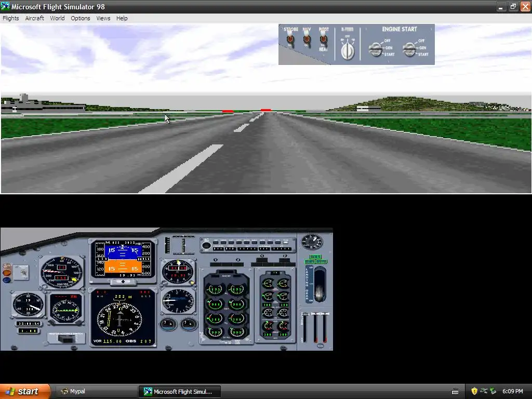This screenshot has width=532, height=399.
Task: Open the on-screen keyboard tray icon
Action: (x=455, y=392)
